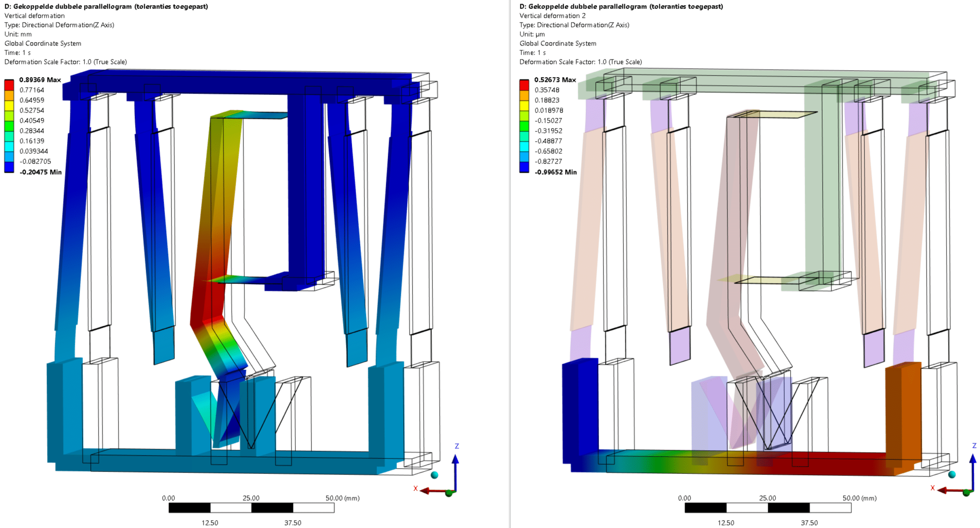Click cyan isometric ball in µm-unit view

point(952,474)
